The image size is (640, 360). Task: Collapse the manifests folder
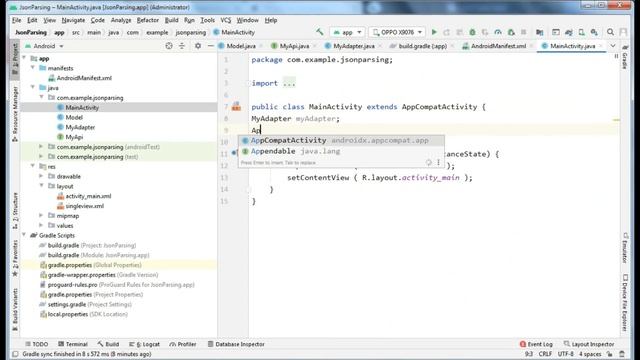[x=33, y=68]
